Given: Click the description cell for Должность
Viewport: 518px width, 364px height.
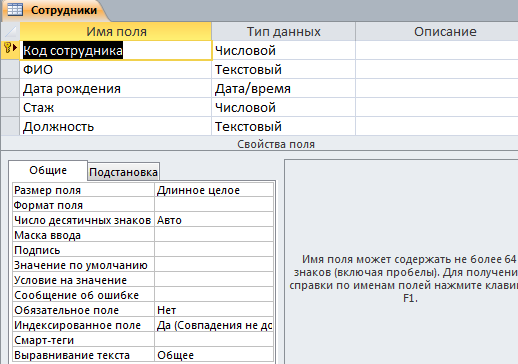Looking at the screenshot, I should 437,127.
